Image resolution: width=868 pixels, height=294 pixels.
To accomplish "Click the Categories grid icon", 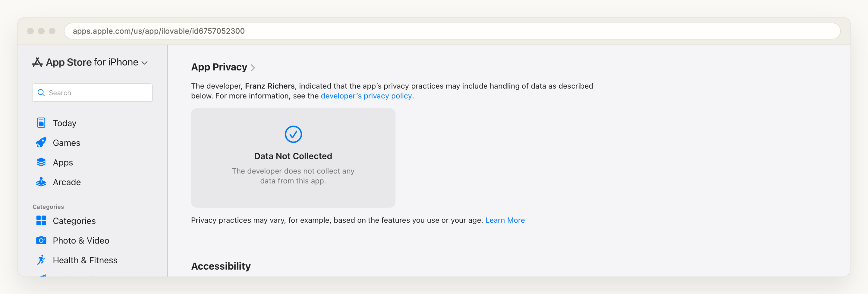I will [41, 220].
